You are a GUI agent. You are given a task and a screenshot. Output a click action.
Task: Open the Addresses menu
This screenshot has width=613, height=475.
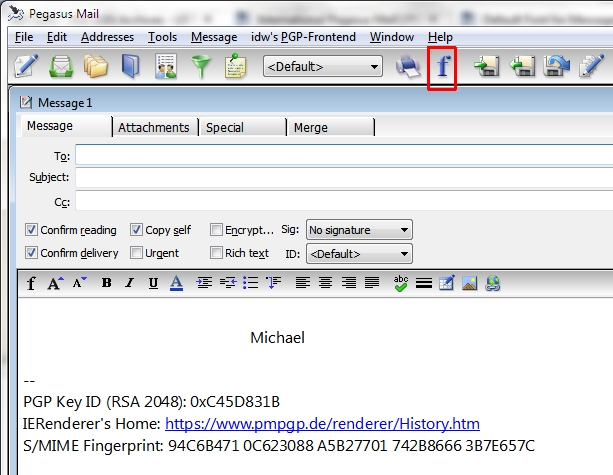pyautogui.click(x=107, y=37)
